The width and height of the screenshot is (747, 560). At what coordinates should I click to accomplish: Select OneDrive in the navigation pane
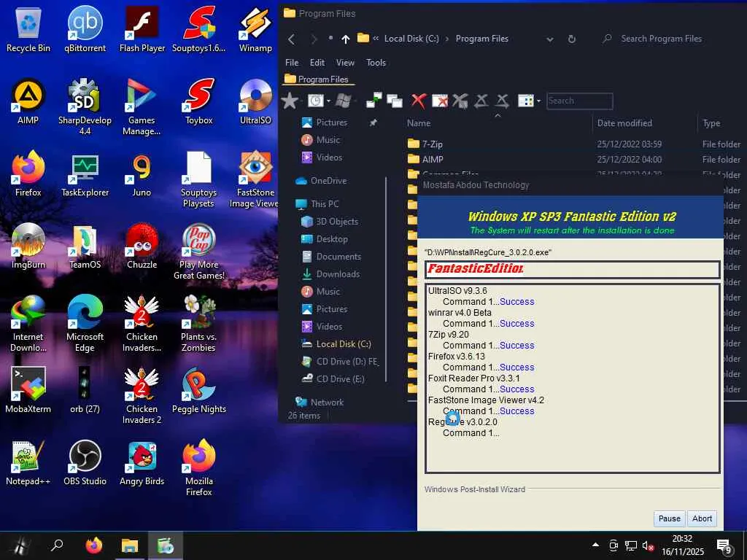(322, 181)
